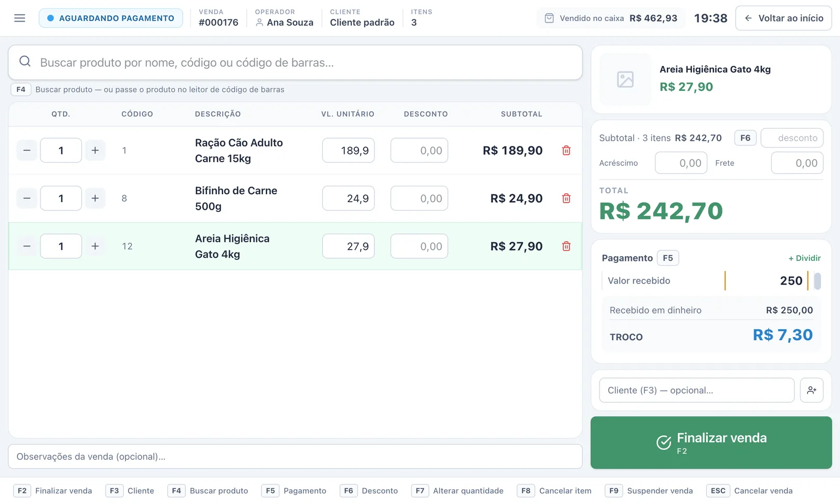Edit unit price 189,9 field
The image size is (840, 504).
click(x=348, y=151)
